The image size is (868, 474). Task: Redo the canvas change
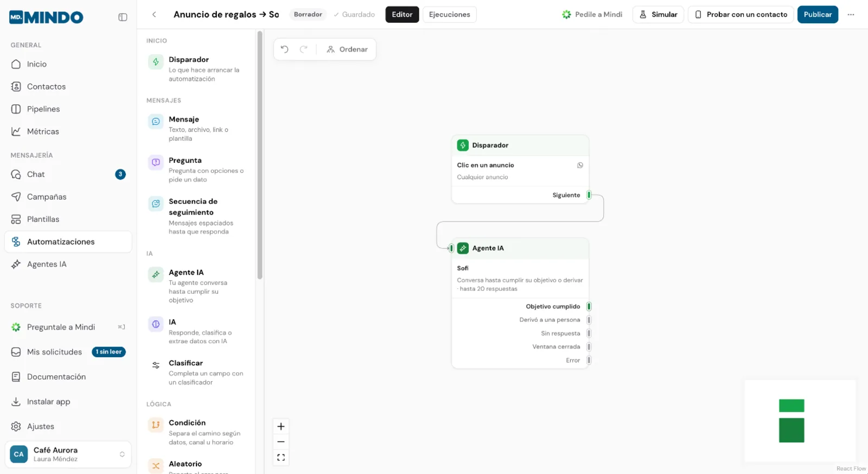pyautogui.click(x=304, y=49)
